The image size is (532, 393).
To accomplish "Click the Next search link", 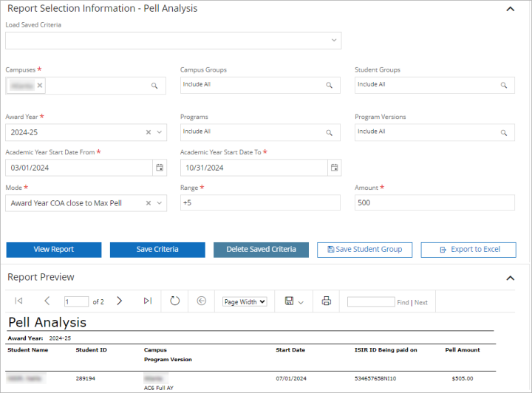I will [x=421, y=302].
